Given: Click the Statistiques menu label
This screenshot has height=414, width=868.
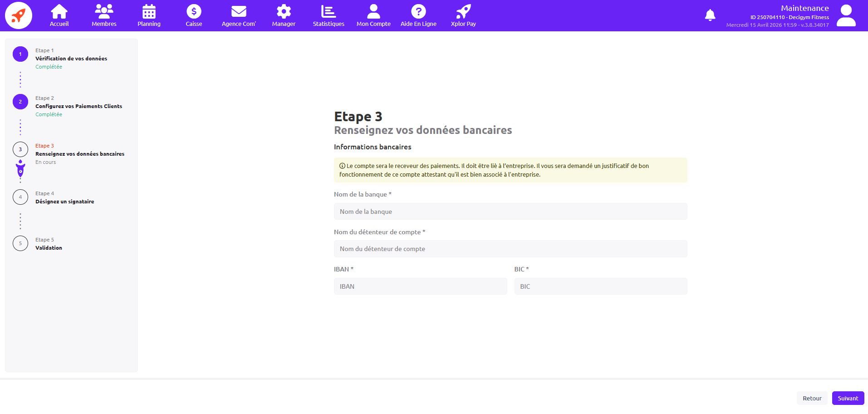Looking at the screenshot, I should pyautogui.click(x=329, y=24).
